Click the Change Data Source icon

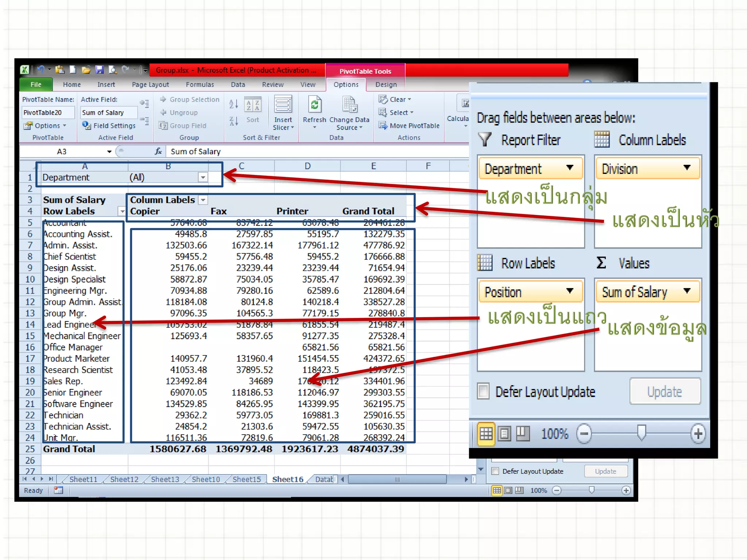coord(349,105)
